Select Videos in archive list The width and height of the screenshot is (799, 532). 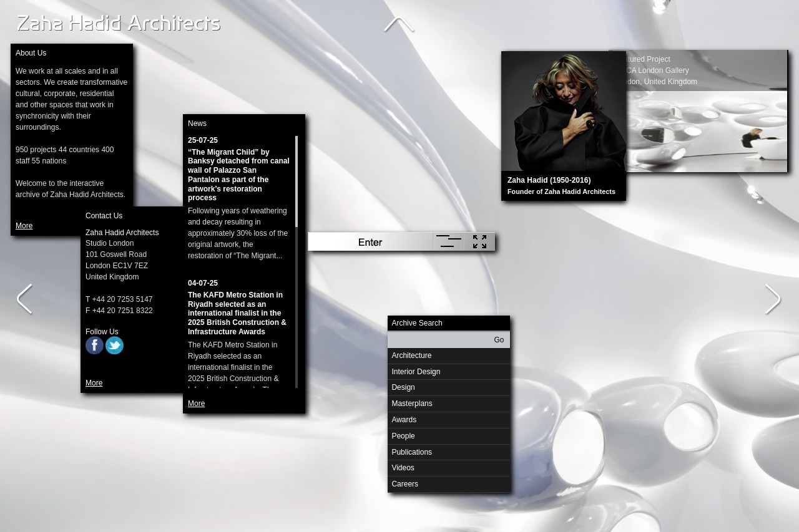coord(449,468)
